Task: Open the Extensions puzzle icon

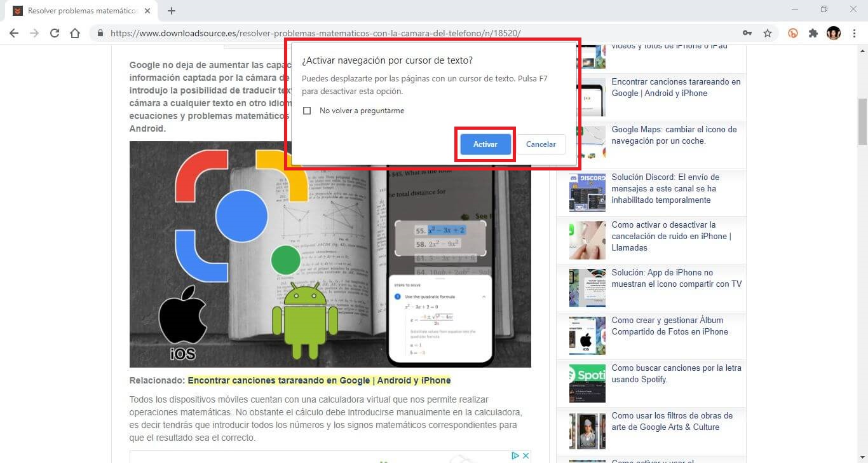Action: click(813, 33)
